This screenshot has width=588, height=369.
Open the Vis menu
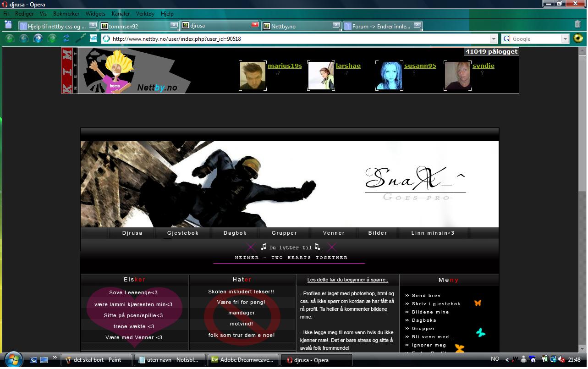point(43,14)
